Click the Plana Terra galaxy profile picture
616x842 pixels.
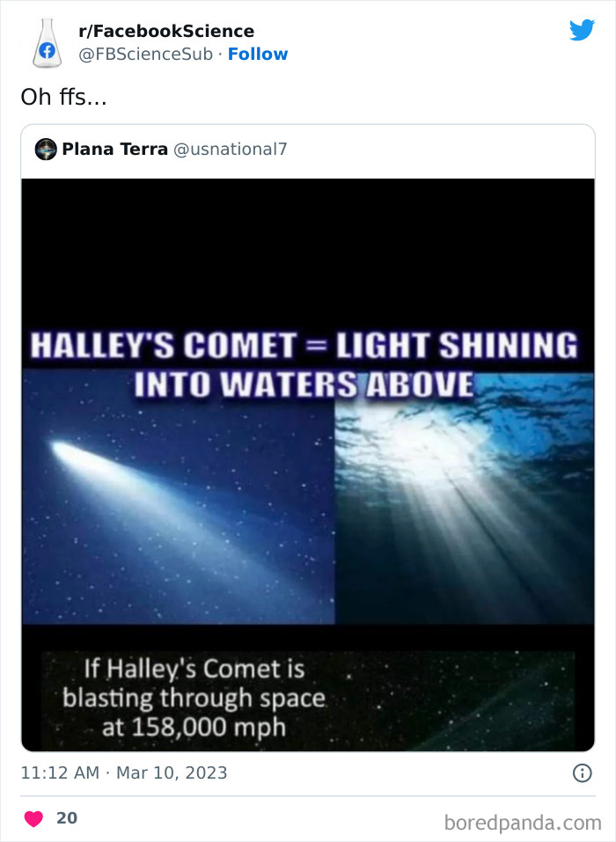(45, 149)
